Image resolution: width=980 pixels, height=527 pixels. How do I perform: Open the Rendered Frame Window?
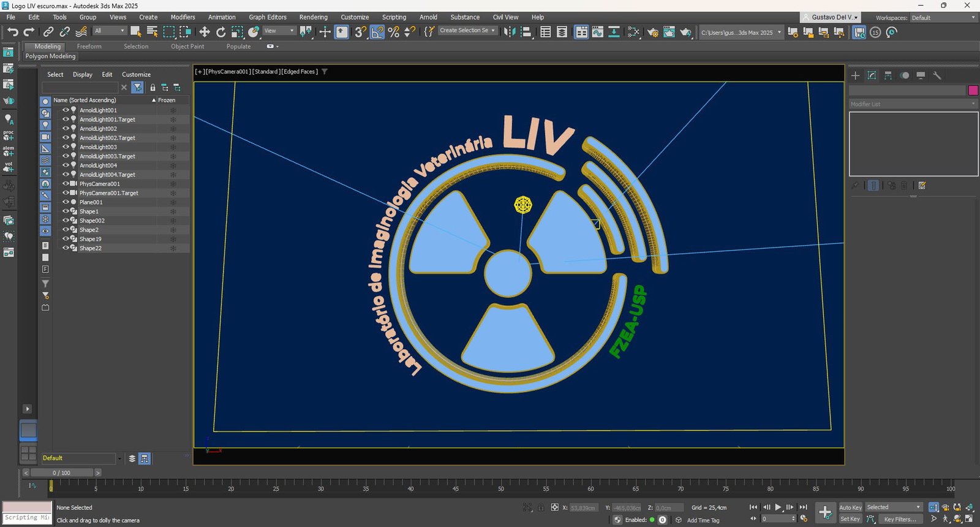tap(669, 32)
